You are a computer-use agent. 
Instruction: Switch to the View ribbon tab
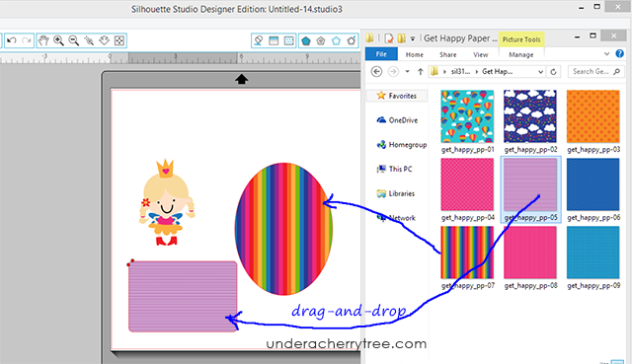pos(481,54)
